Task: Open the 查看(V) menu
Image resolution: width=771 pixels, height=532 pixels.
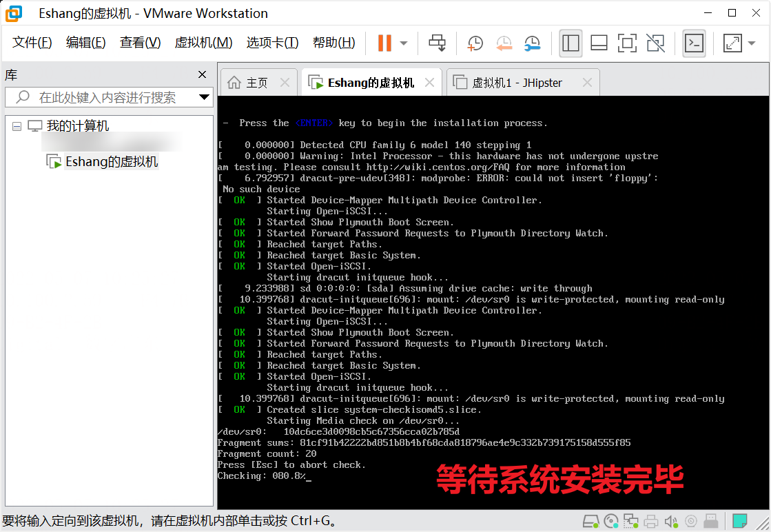Action: click(140, 43)
